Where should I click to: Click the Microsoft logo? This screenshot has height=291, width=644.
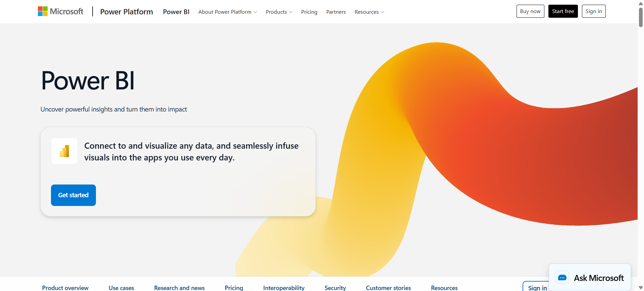tap(60, 11)
